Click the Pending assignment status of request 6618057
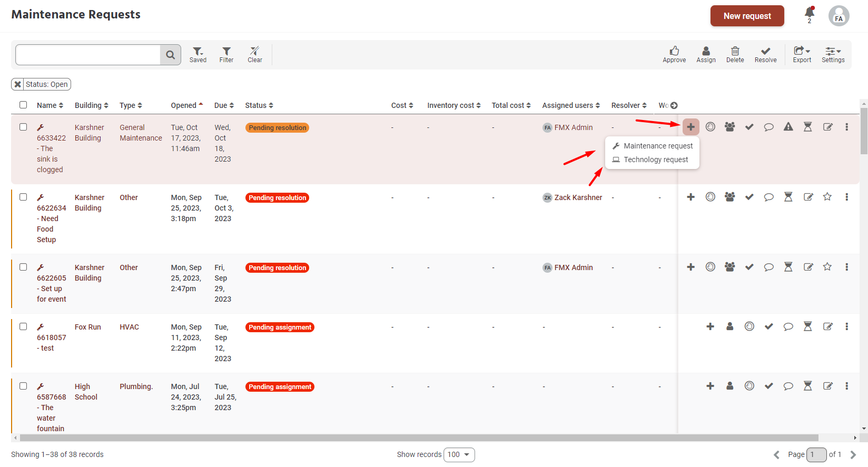This screenshot has width=868, height=467. click(280, 327)
